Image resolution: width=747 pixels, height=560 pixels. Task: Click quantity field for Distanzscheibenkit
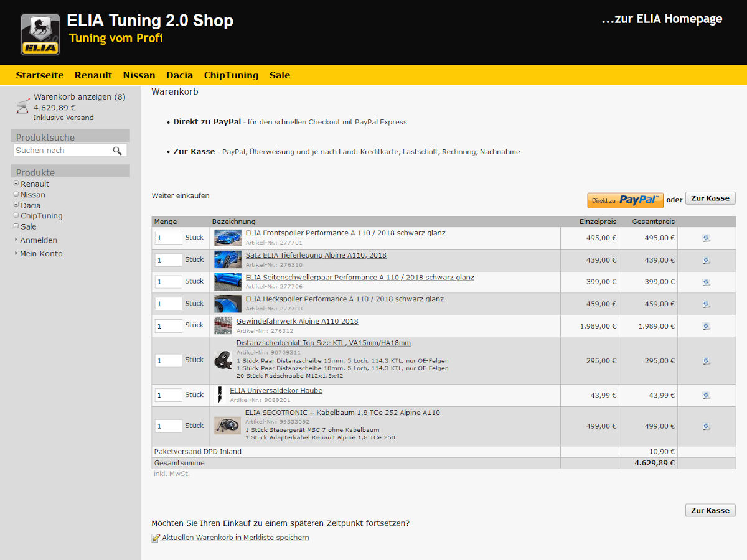169,360
